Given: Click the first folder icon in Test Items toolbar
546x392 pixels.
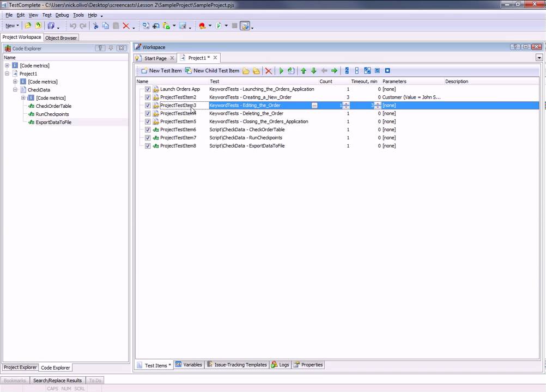Looking at the screenshot, I should (x=246, y=71).
